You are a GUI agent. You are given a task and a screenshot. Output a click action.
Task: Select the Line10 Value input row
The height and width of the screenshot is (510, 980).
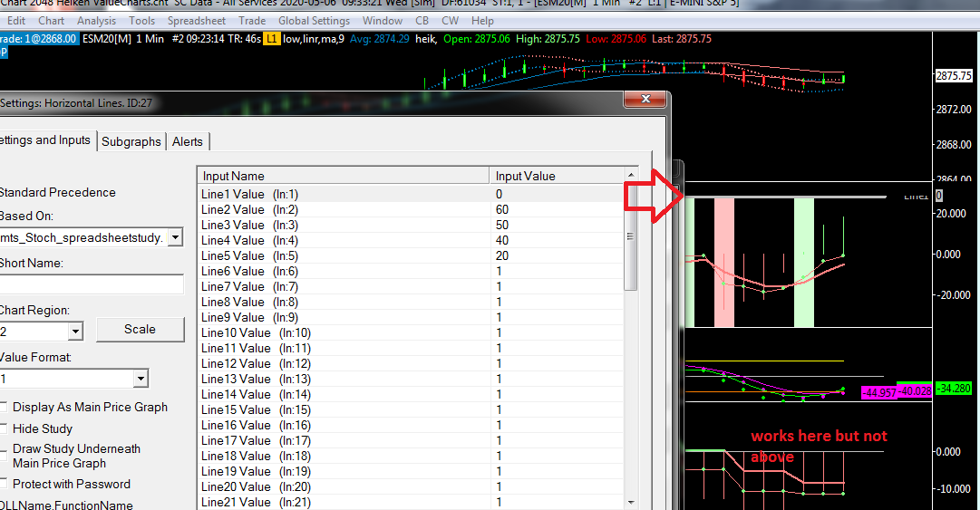pyautogui.click(x=411, y=332)
